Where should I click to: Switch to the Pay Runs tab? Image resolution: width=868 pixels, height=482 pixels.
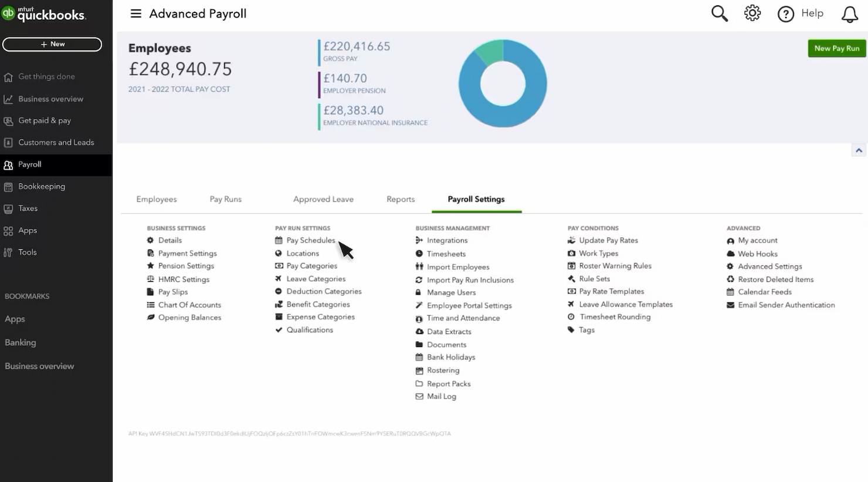226,199
